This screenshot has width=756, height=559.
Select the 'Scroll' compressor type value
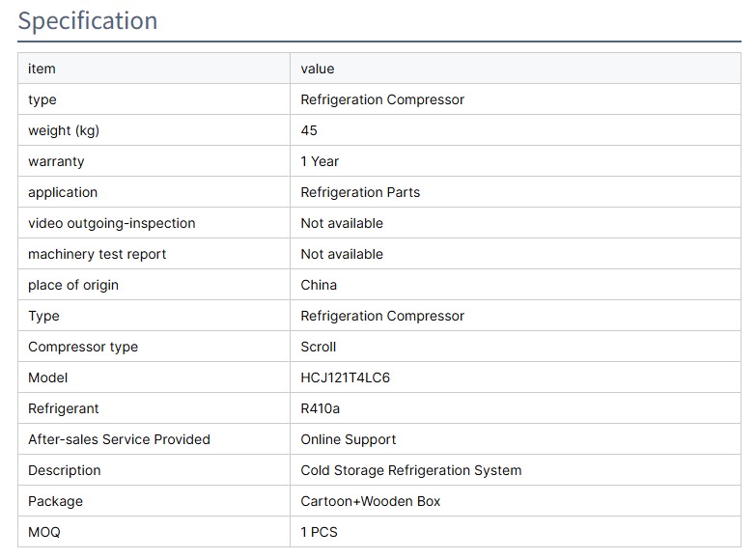[x=319, y=347]
